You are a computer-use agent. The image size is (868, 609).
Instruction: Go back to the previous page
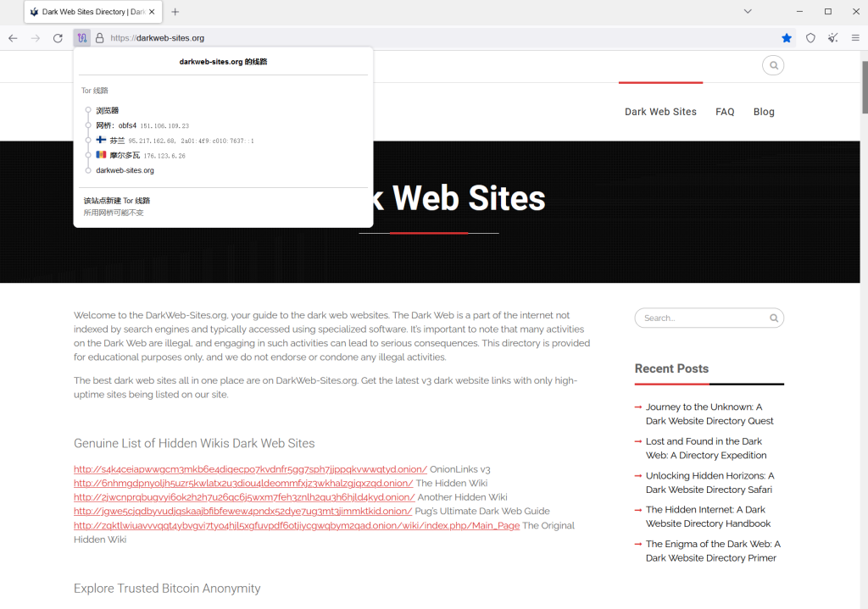(13, 38)
